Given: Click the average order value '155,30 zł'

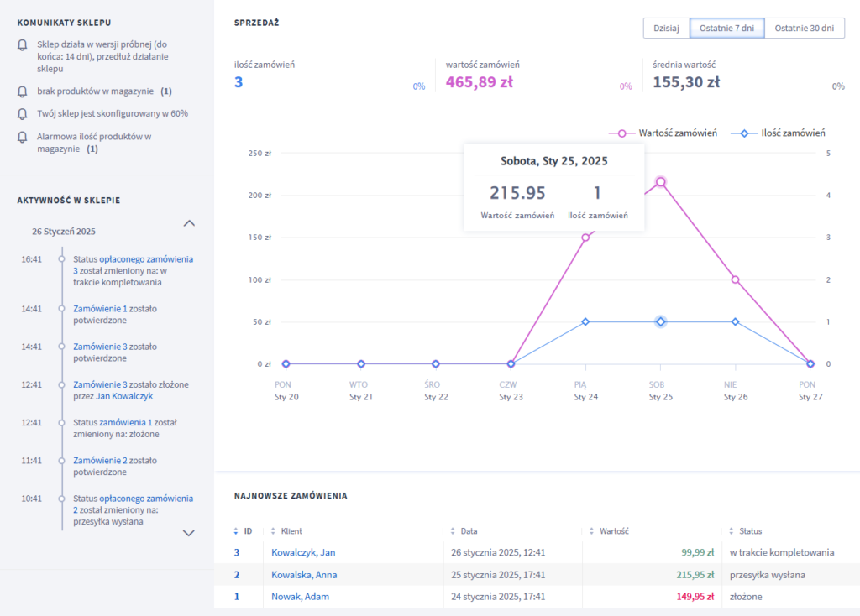Looking at the screenshot, I should (x=686, y=82).
